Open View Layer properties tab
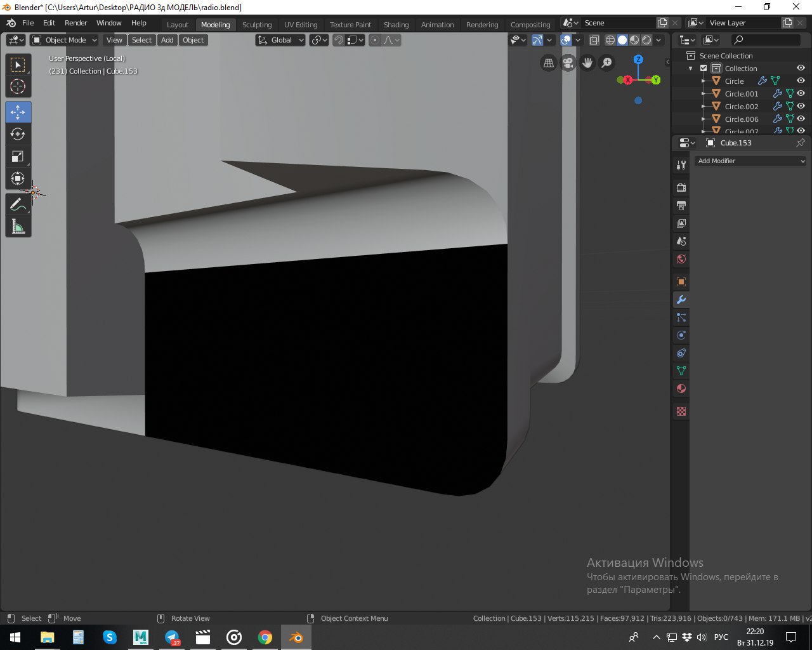The height and width of the screenshot is (650, 812). coord(681,223)
